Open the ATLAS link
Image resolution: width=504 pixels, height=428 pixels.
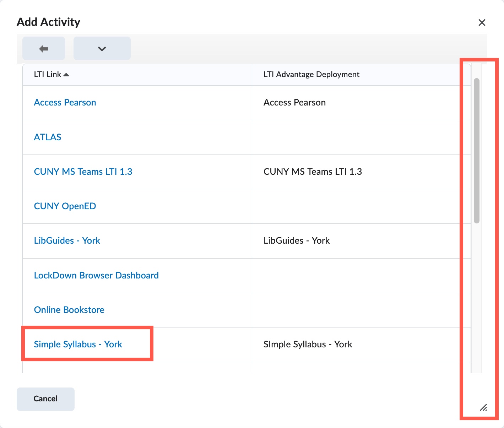48,137
